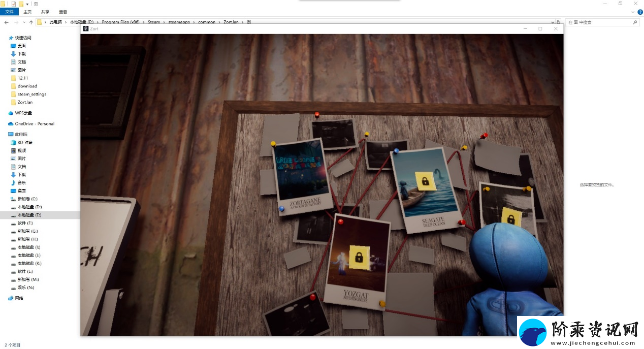Screen dimensions: 644x349
Task: Select drive 本地磁盘 (D:)
Action: pos(26,207)
